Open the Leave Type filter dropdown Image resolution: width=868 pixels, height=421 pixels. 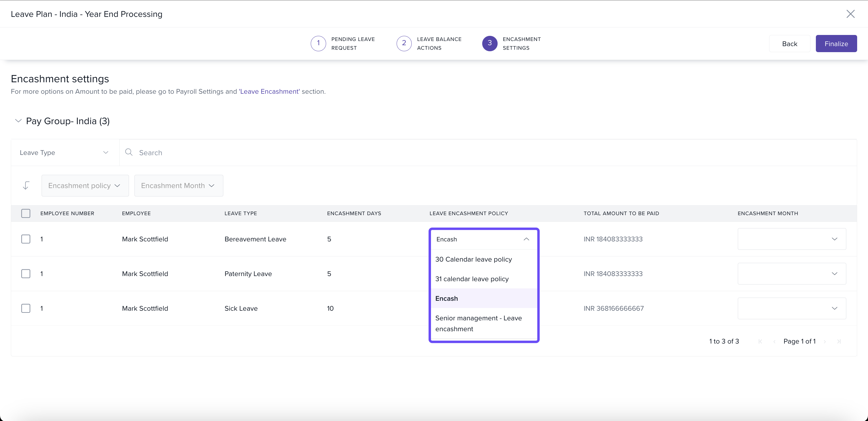64,152
